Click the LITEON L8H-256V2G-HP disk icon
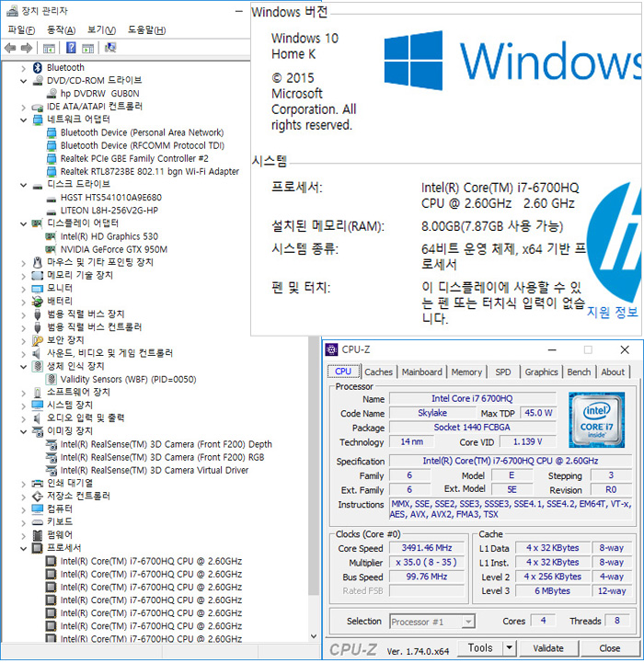Viewport: 644px width, 663px height. 52,211
